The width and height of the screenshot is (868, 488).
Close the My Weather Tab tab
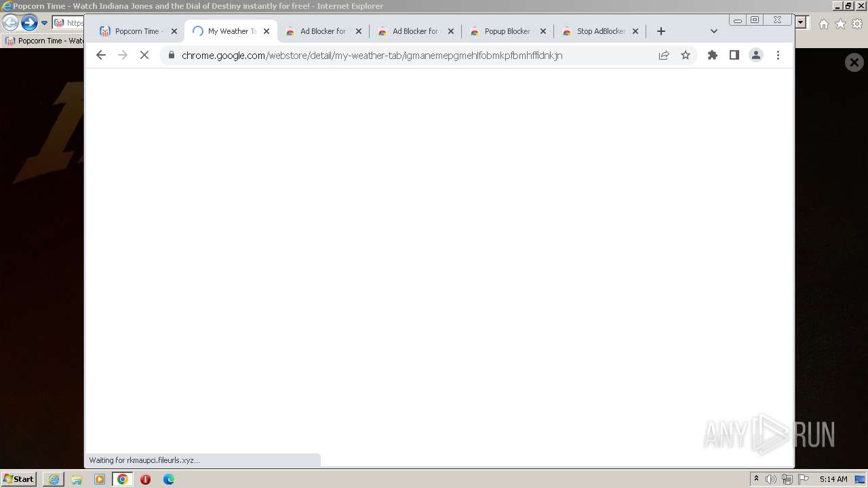(267, 31)
